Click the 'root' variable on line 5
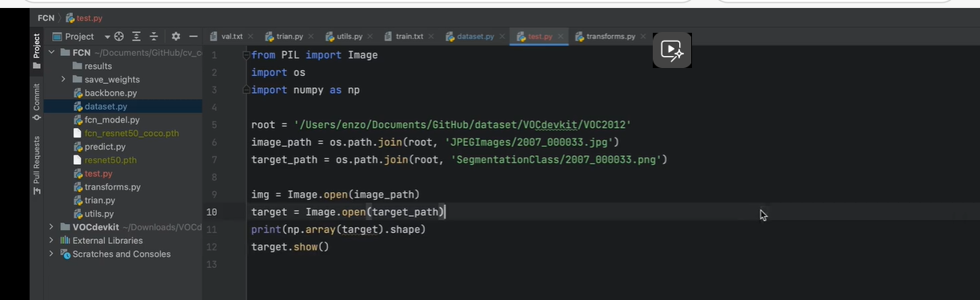The height and width of the screenshot is (300, 980). tap(263, 125)
